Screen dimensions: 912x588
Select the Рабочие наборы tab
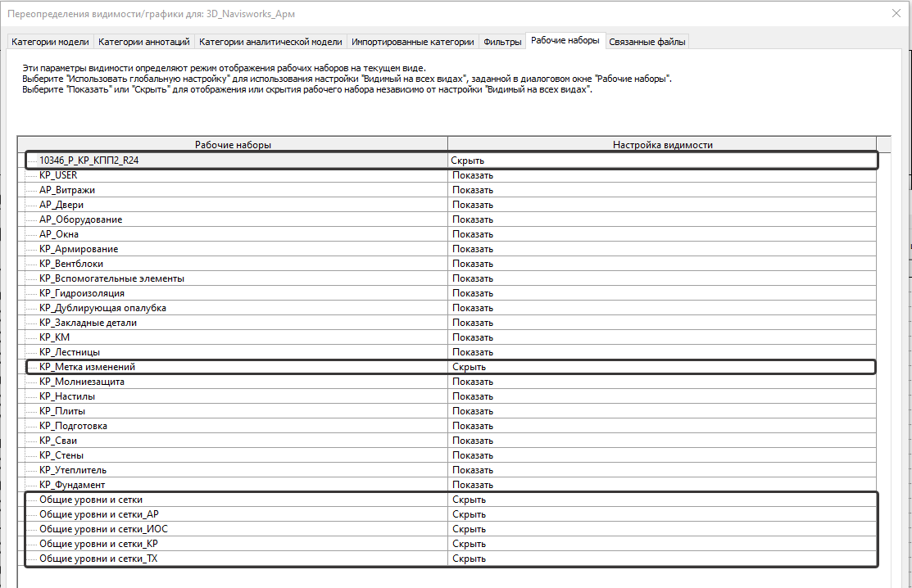pyautogui.click(x=565, y=40)
